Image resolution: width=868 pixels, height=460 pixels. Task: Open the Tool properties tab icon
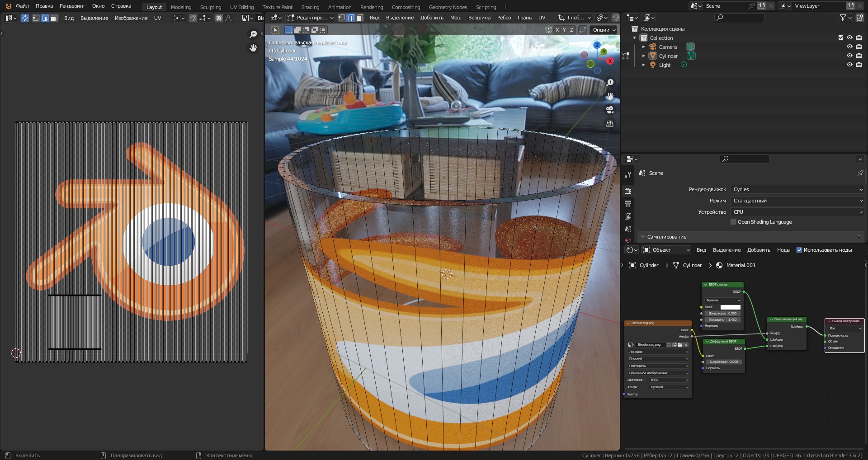click(x=628, y=175)
